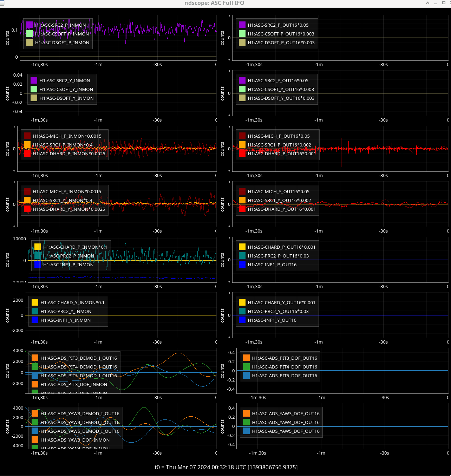Click the window shade up-arrow icon

[427, 3]
